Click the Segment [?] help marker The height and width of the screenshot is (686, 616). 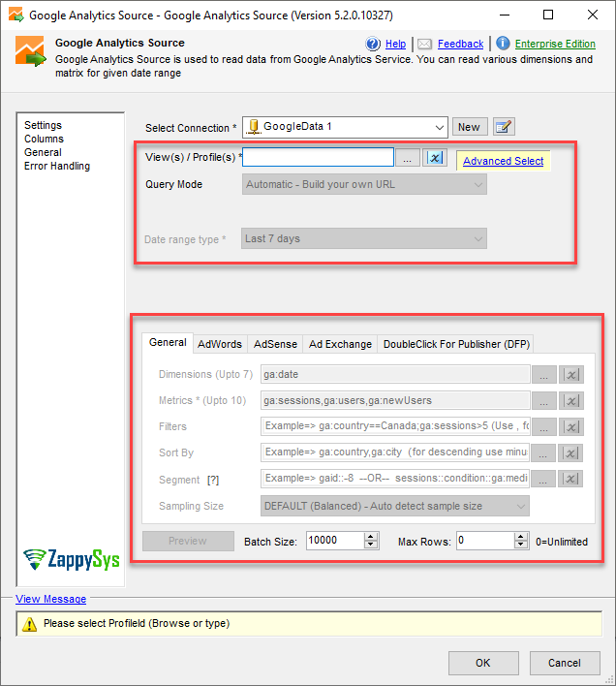click(x=213, y=480)
